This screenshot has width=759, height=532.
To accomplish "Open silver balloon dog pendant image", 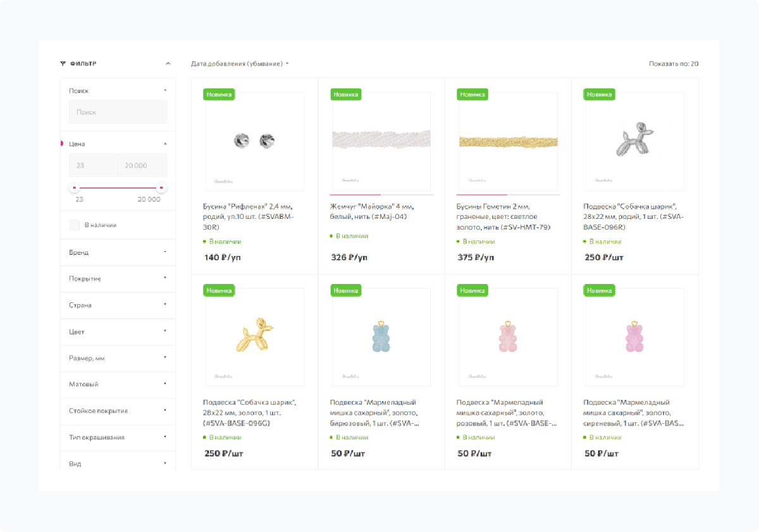I will 634,141.
